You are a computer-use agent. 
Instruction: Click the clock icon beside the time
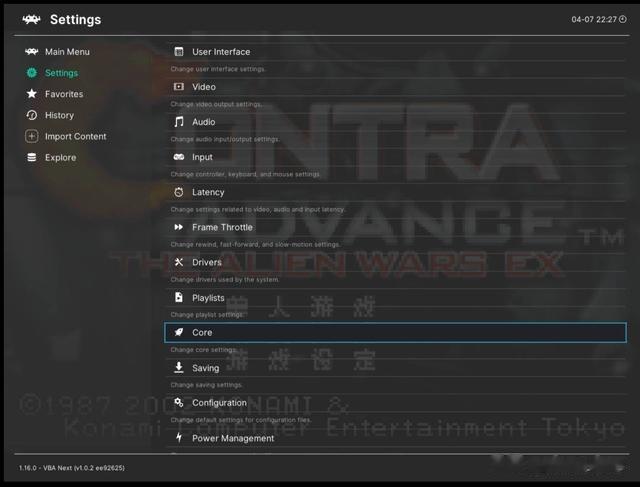[622, 19]
